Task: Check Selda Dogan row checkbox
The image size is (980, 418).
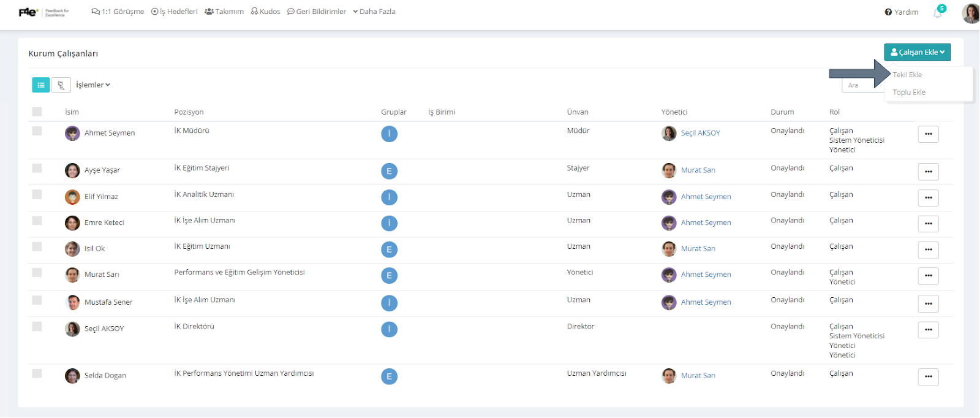Action: click(x=37, y=373)
